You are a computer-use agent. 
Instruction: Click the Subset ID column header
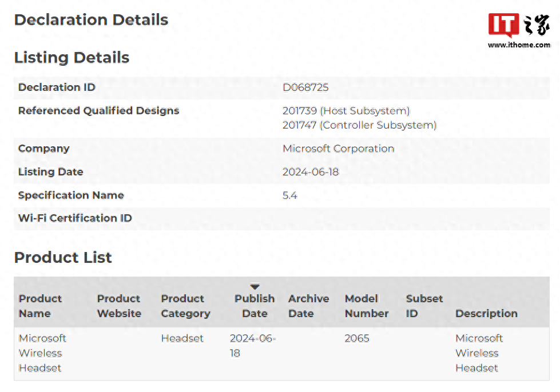click(x=424, y=306)
